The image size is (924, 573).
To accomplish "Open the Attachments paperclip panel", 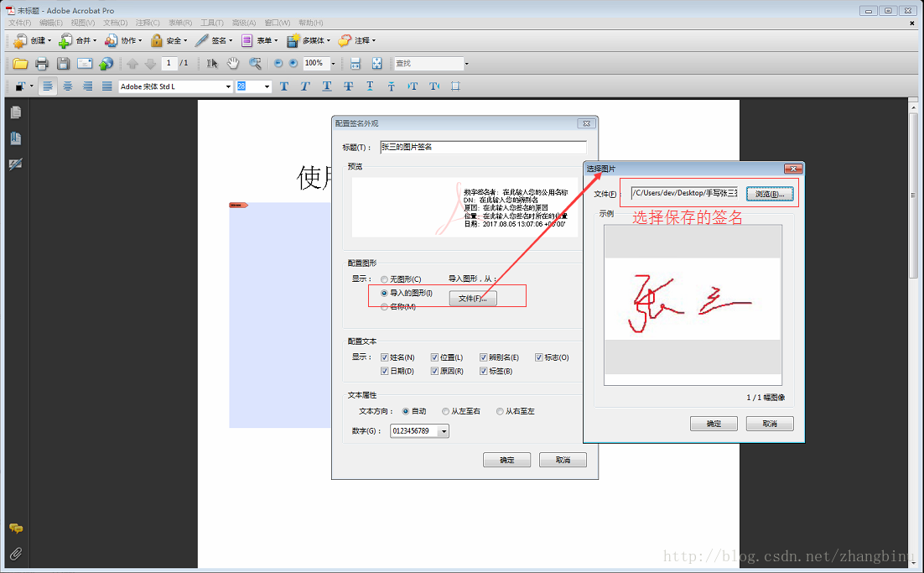I will click(16, 554).
